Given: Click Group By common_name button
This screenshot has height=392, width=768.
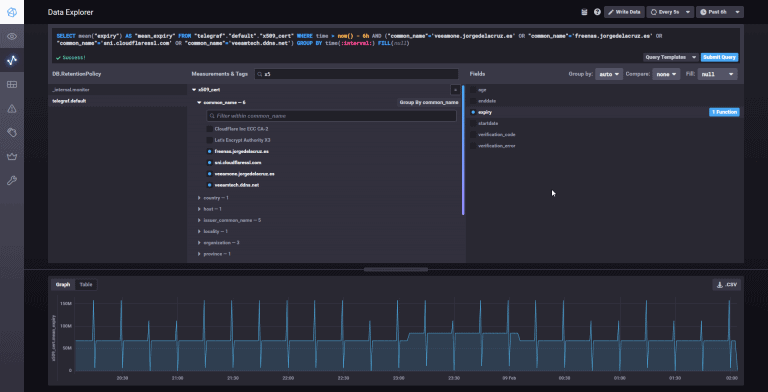Looking at the screenshot, I should pos(429,102).
